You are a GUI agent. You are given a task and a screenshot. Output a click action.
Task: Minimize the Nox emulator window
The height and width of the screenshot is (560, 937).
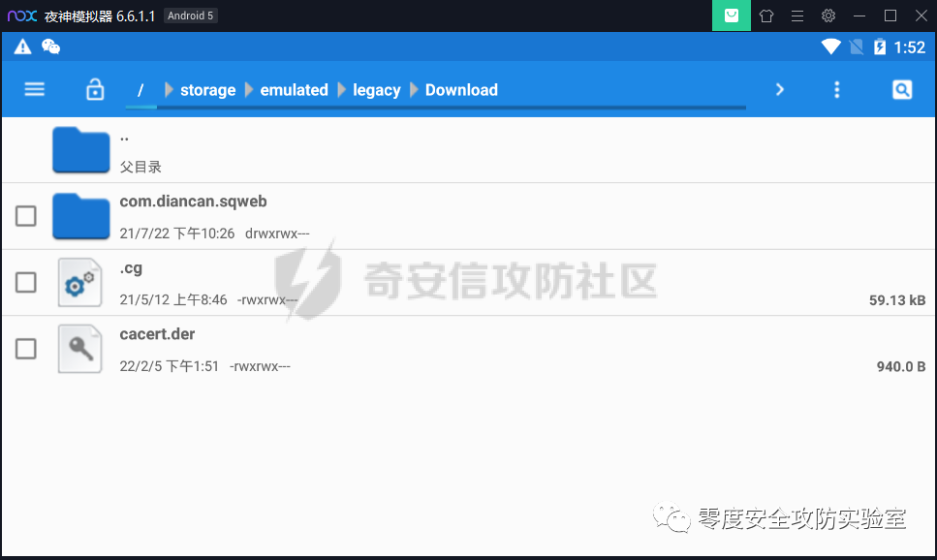[x=859, y=16]
